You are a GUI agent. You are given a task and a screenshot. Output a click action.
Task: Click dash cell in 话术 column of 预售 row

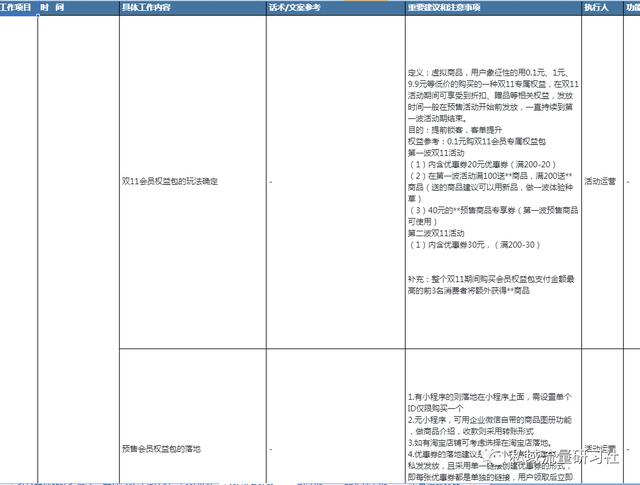(x=336, y=416)
